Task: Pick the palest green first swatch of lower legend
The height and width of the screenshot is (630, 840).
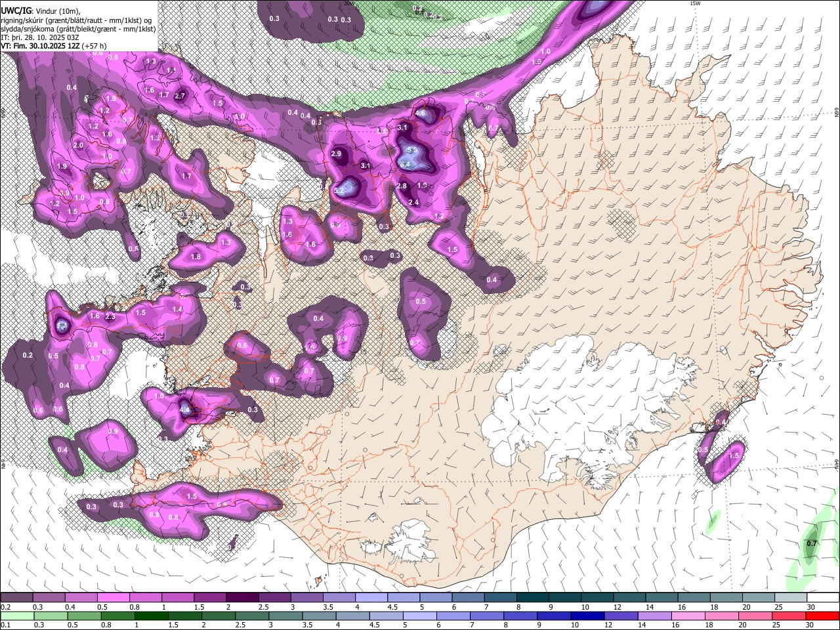Action: coord(17,616)
